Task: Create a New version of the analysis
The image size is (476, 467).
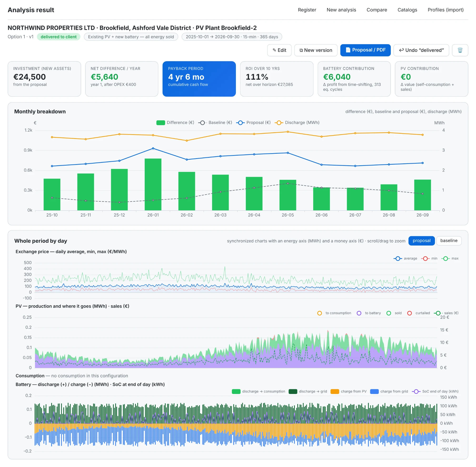Action: tap(316, 50)
